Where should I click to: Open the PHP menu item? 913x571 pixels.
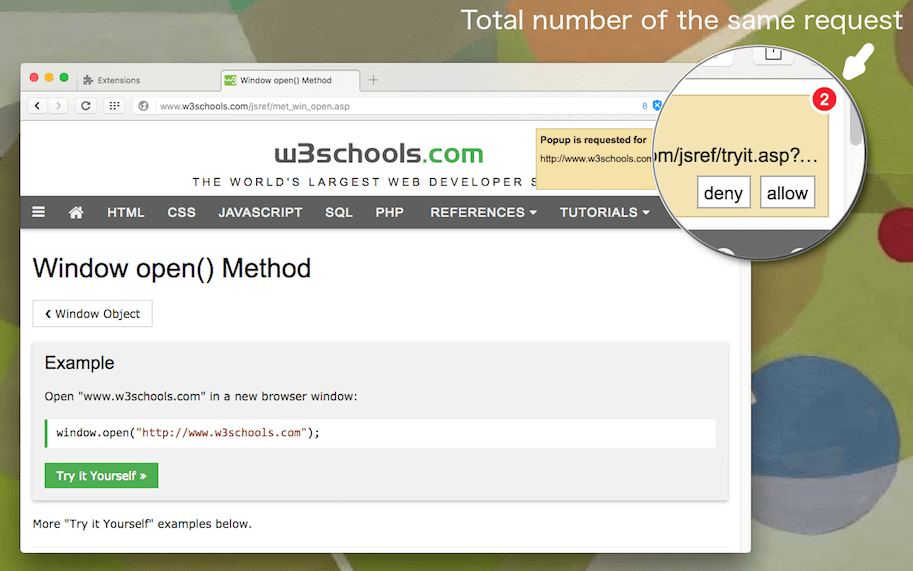pos(390,212)
